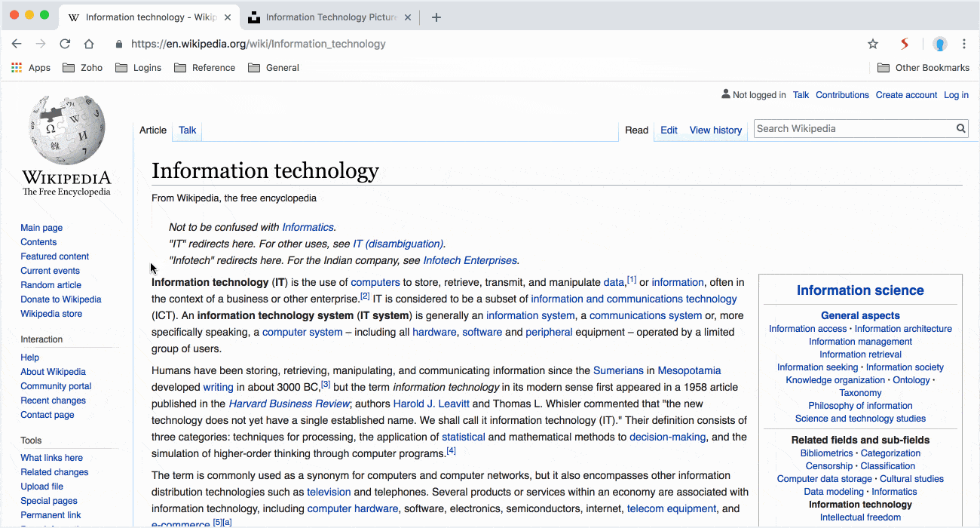Click the Wikipedia globe logo

[x=66, y=130]
